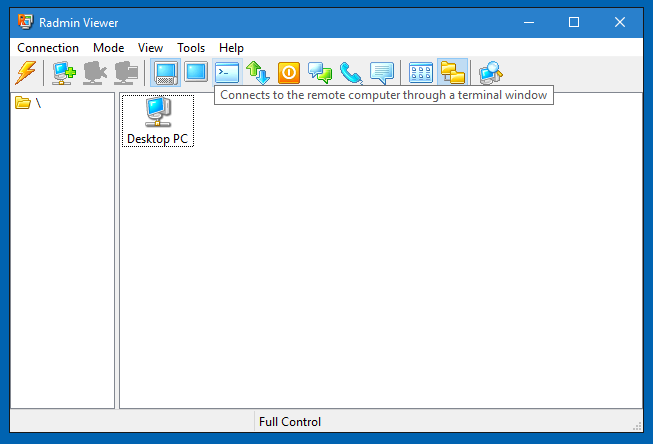
Task: Minimize the Radmin Viewer window
Action: coord(529,22)
